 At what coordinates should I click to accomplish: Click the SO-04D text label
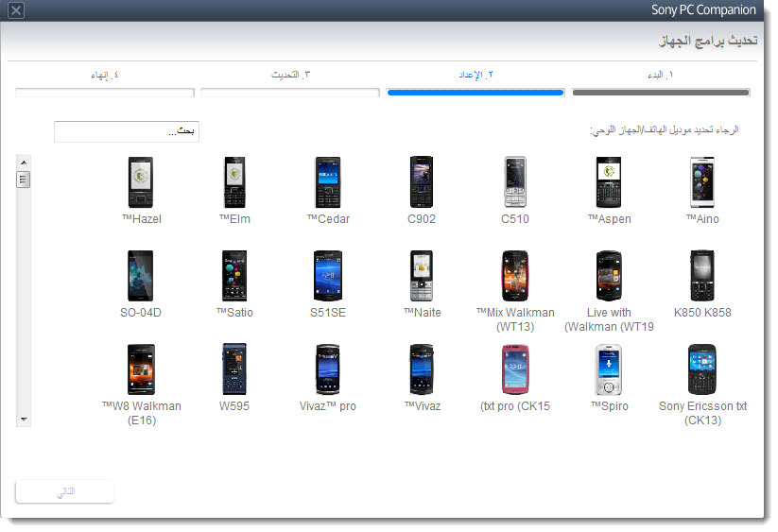click(x=141, y=313)
